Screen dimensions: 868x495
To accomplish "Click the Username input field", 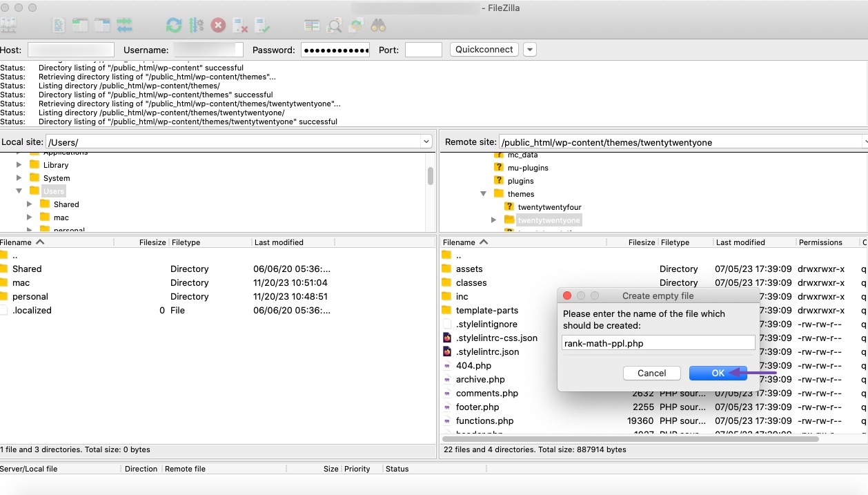I will click(x=208, y=50).
